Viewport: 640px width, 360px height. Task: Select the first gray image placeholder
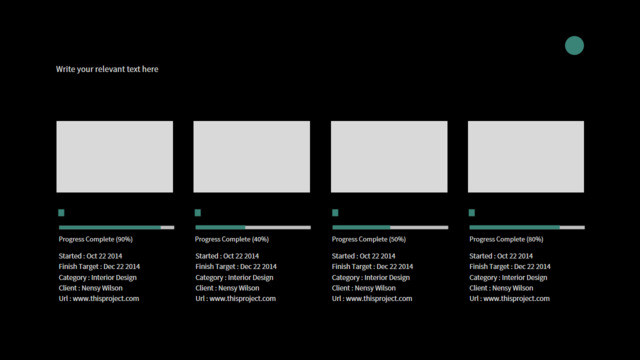(115, 157)
